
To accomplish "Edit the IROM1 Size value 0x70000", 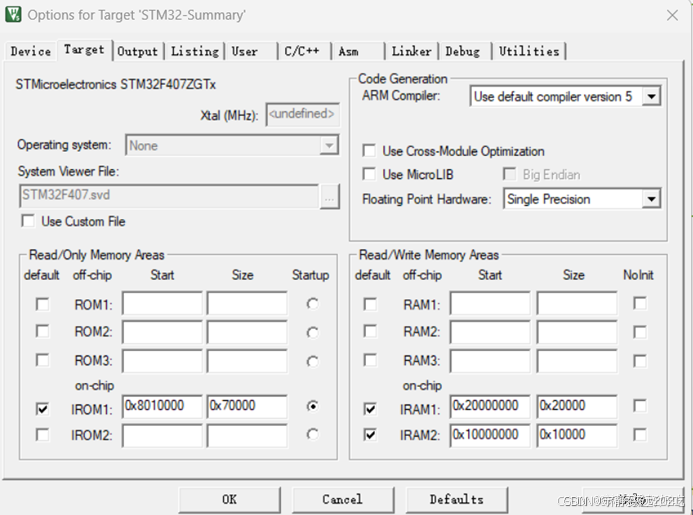I will pos(247,406).
